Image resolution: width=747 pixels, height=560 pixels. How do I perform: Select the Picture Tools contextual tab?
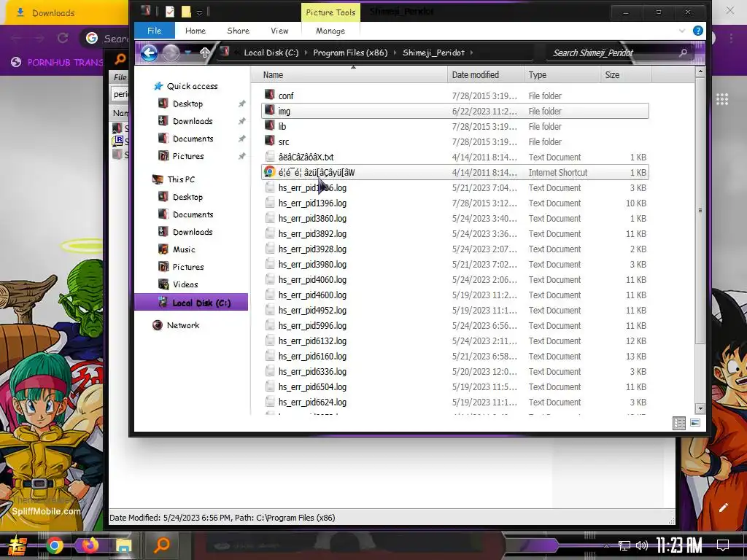click(x=330, y=12)
